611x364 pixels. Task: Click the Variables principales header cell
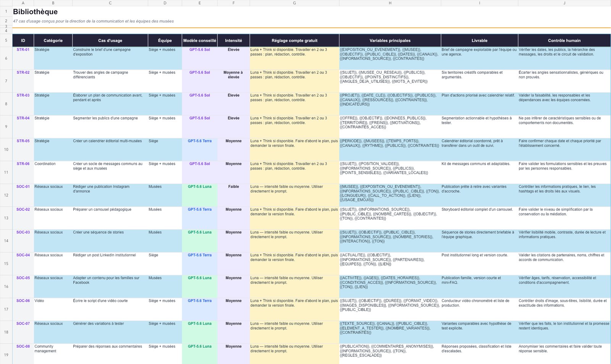[x=390, y=40]
